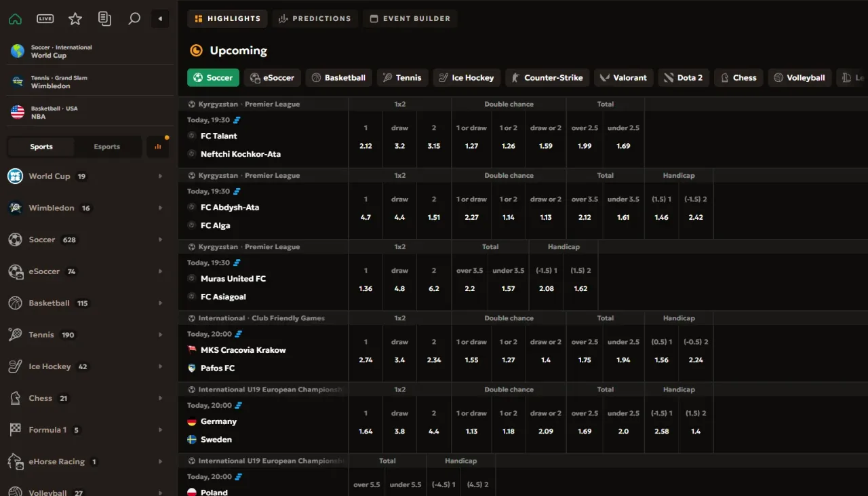Expand Wimbledon sidebar arrow
The width and height of the screenshot is (868, 496).
(x=161, y=208)
